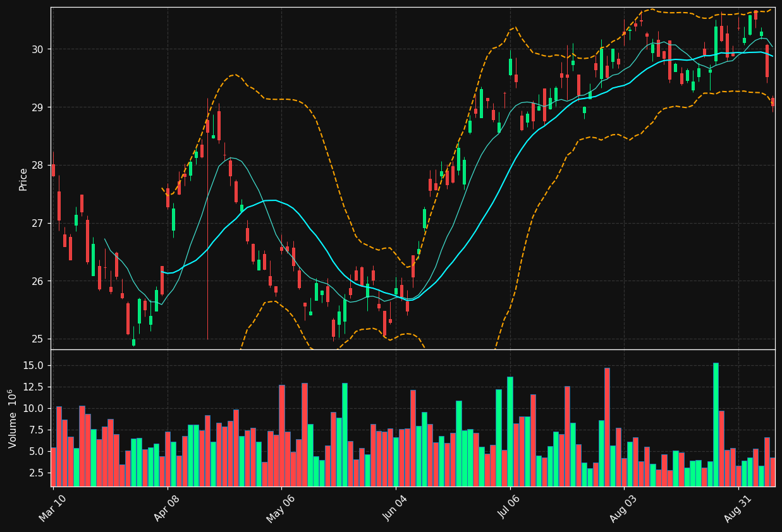Select the "Apr 08" date tick label
The image size is (782, 532).
click(168, 509)
